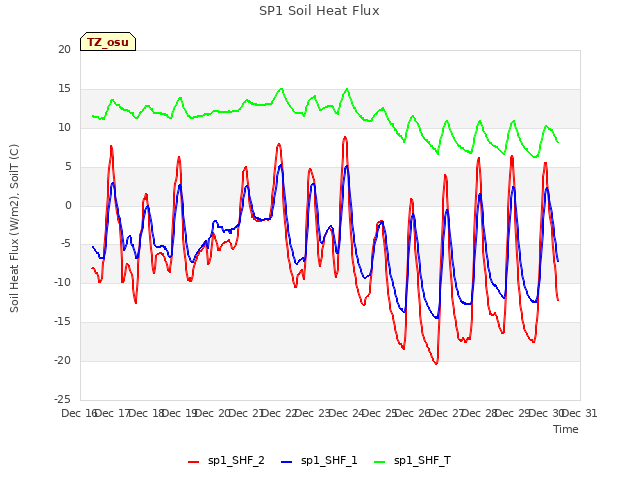
Task: Click the y-axis tick label -20
Action: (x=62, y=360)
